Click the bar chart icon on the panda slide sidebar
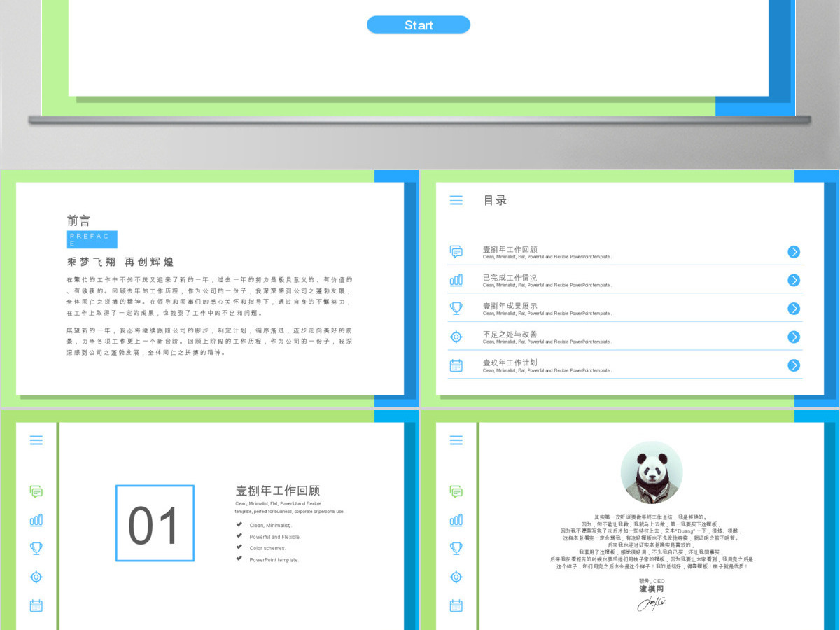Screen dimensions: 840x630 coord(456,520)
